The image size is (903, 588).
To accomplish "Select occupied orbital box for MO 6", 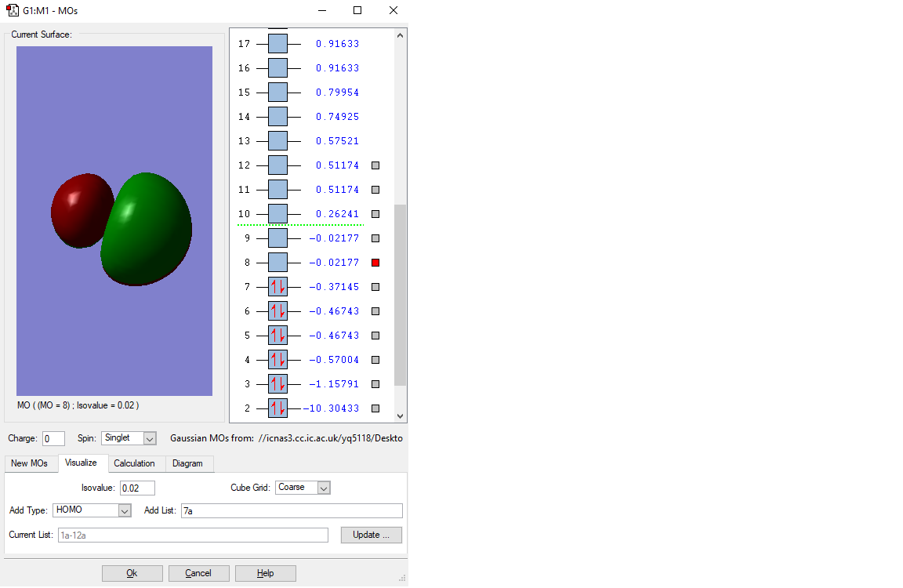I will pyautogui.click(x=277, y=311).
